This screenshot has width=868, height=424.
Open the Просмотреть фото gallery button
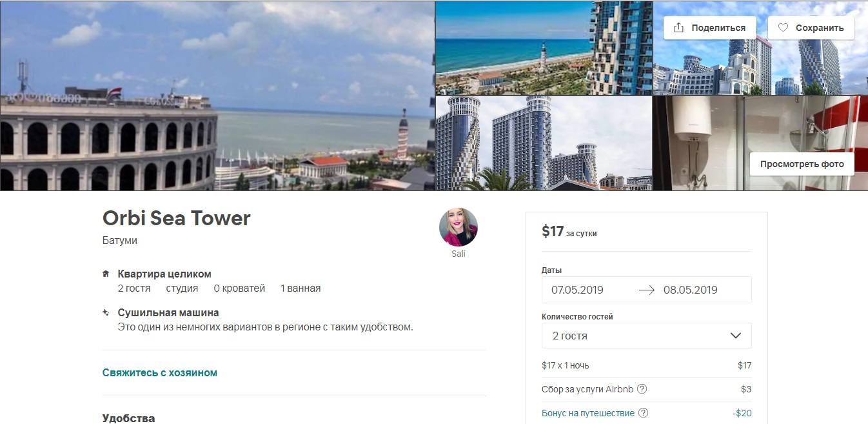pyautogui.click(x=802, y=164)
